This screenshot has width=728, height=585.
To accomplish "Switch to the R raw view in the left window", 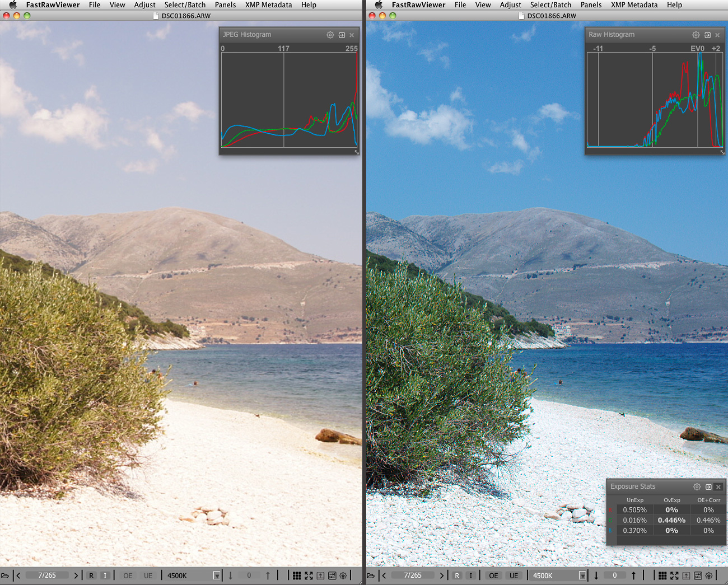I will (x=91, y=575).
